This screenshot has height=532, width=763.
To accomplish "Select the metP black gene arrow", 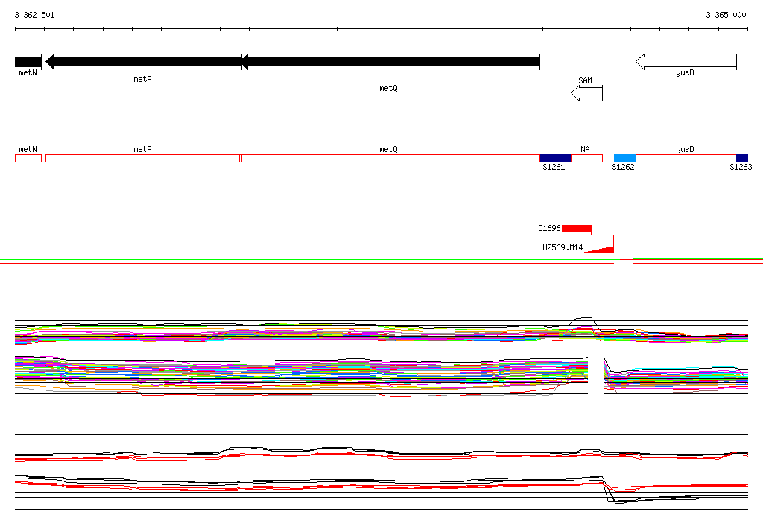I will [144, 62].
